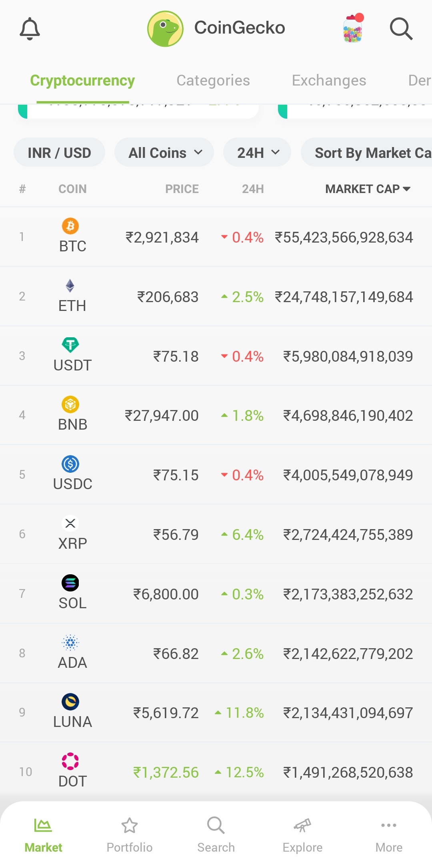The height and width of the screenshot is (868, 432).
Task: Tap the market cap summary card
Action: (138, 111)
